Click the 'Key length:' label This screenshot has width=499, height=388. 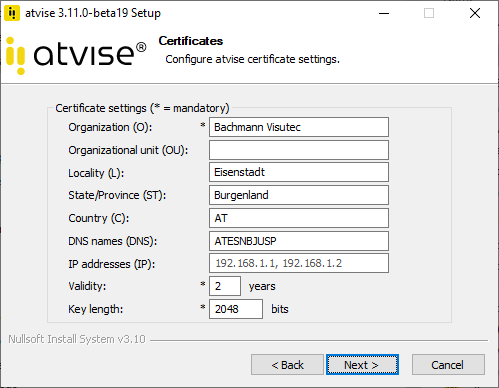[x=96, y=309]
